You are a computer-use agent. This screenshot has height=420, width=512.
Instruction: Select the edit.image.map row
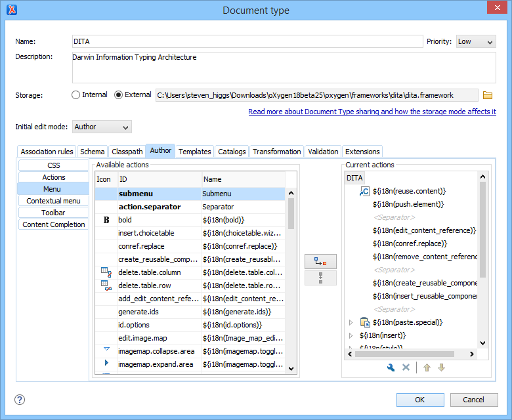[190, 338]
